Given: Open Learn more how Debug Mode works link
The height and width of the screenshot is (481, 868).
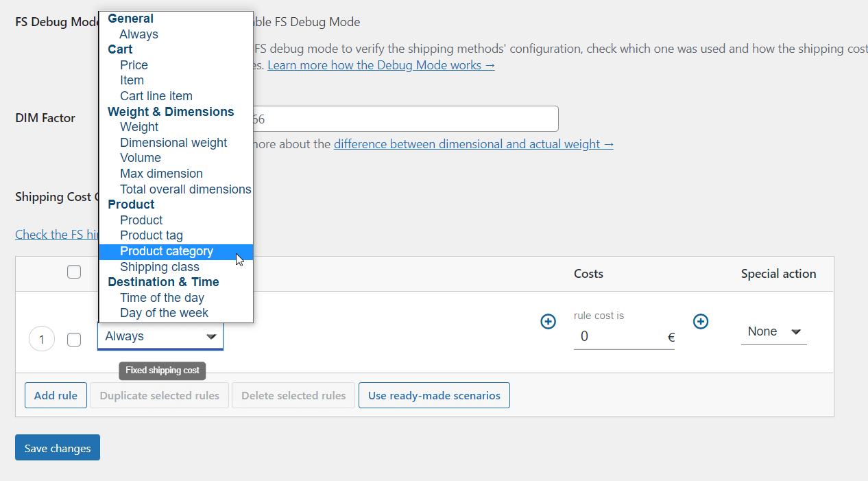Looking at the screenshot, I should pyautogui.click(x=381, y=65).
